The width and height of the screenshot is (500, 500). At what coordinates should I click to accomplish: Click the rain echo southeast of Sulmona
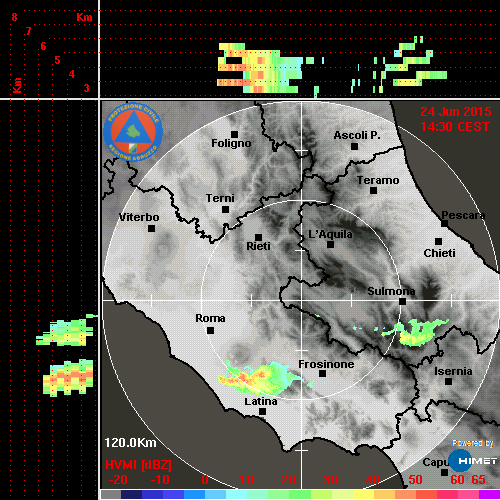[416, 333]
